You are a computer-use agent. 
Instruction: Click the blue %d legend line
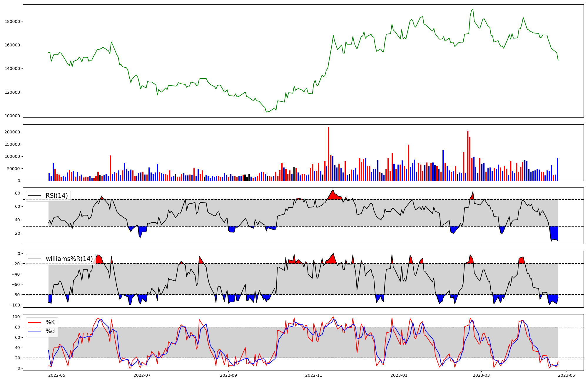tap(34, 331)
